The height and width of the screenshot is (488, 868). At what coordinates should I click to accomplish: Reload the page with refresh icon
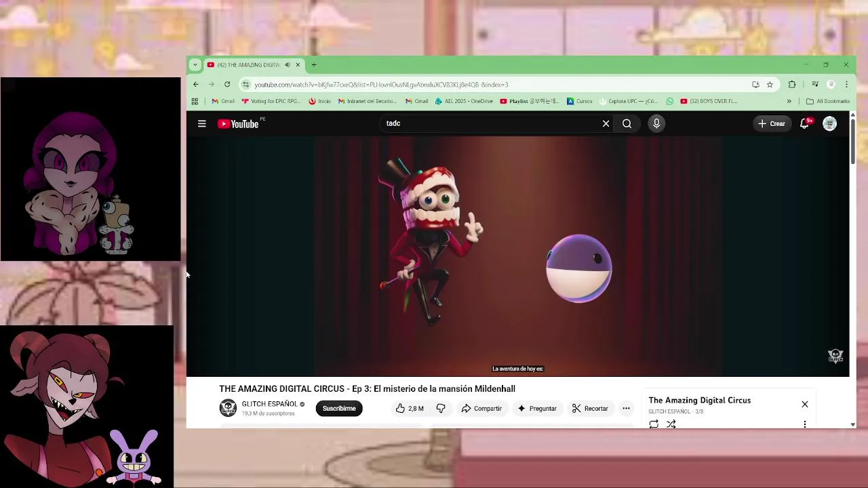point(227,84)
